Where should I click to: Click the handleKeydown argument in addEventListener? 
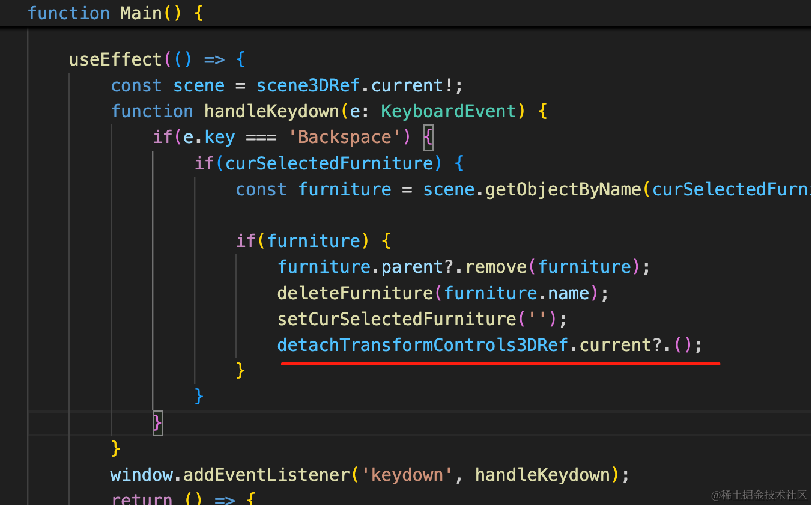click(x=543, y=475)
